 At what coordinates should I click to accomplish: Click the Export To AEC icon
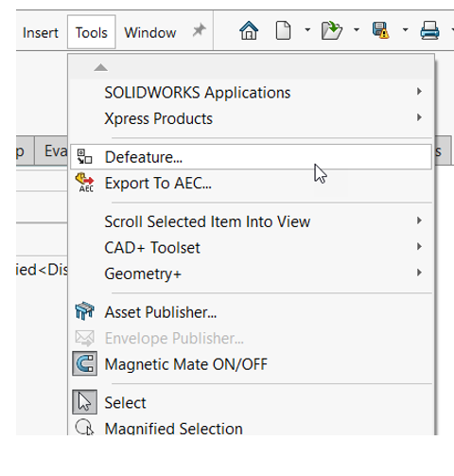(x=84, y=183)
